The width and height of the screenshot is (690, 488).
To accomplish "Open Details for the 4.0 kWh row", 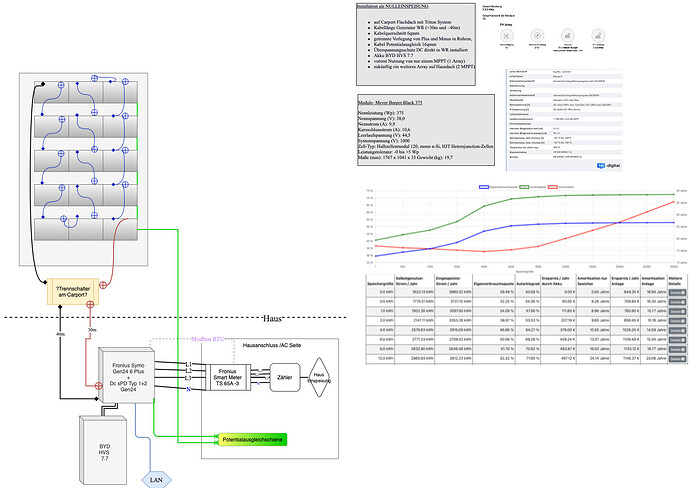I will point(677,330).
